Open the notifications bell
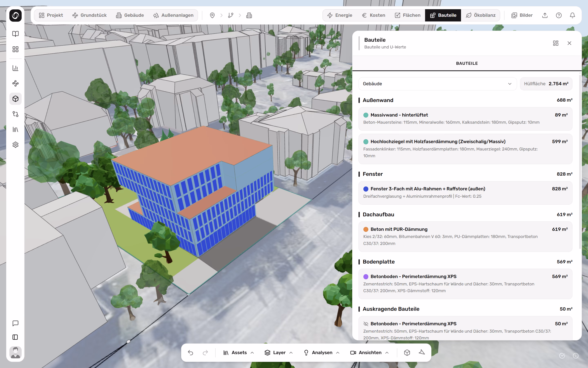This screenshot has height=368, width=588. (572, 15)
